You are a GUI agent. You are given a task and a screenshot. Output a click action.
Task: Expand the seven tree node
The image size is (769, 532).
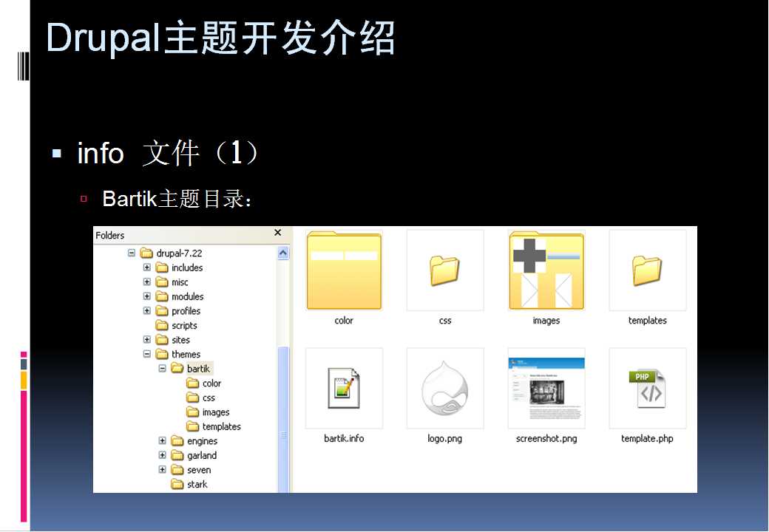pos(163,470)
